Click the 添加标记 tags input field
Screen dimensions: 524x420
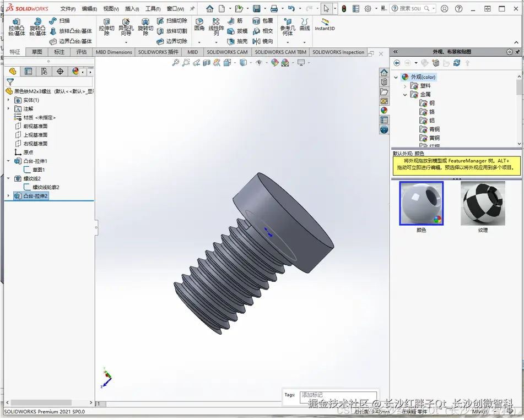(337, 395)
